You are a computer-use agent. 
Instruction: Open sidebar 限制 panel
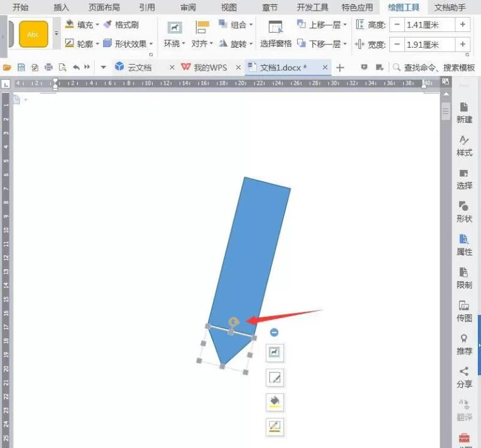tap(464, 278)
